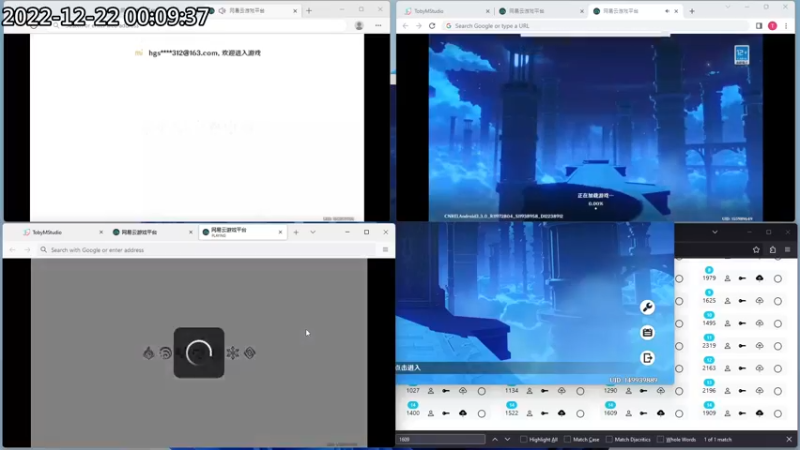800x450 pixels.
Task: Open the wrench settings icon in game overlay
Action: 647,307
